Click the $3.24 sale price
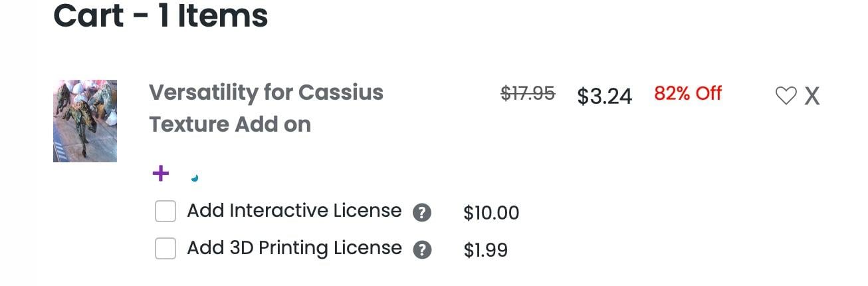The image size is (868, 286). [x=604, y=96]
